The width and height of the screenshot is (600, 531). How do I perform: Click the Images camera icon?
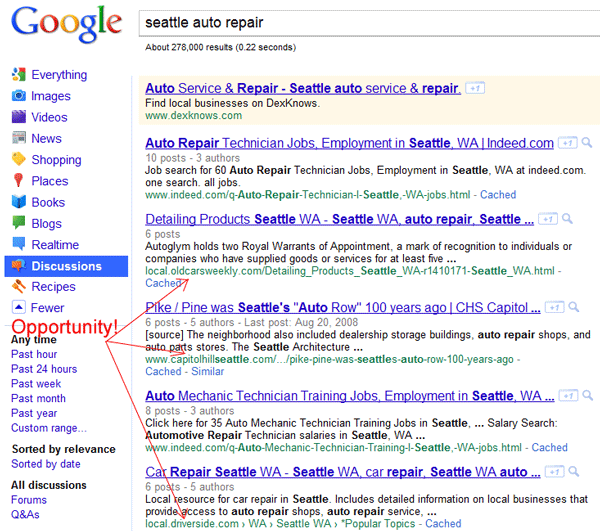tap(19, 96)
